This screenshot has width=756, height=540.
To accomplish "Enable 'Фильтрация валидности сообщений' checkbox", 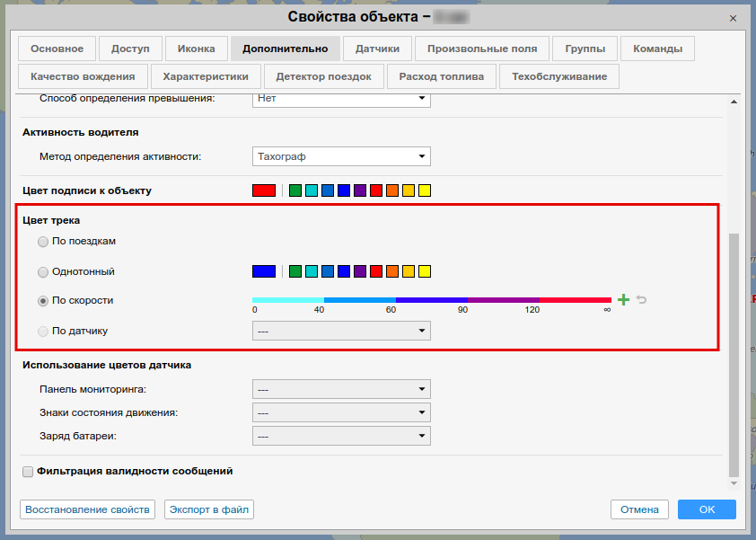I will [28, 471].
